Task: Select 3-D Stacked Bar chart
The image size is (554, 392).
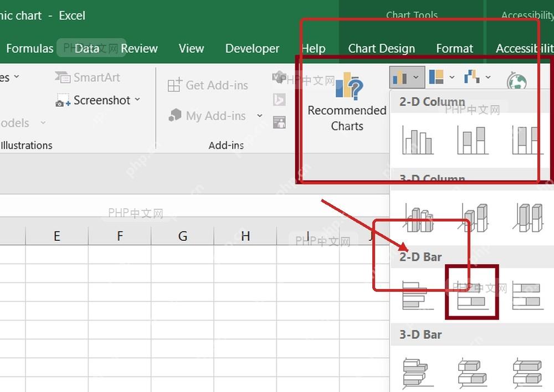Action: [473, 373]
